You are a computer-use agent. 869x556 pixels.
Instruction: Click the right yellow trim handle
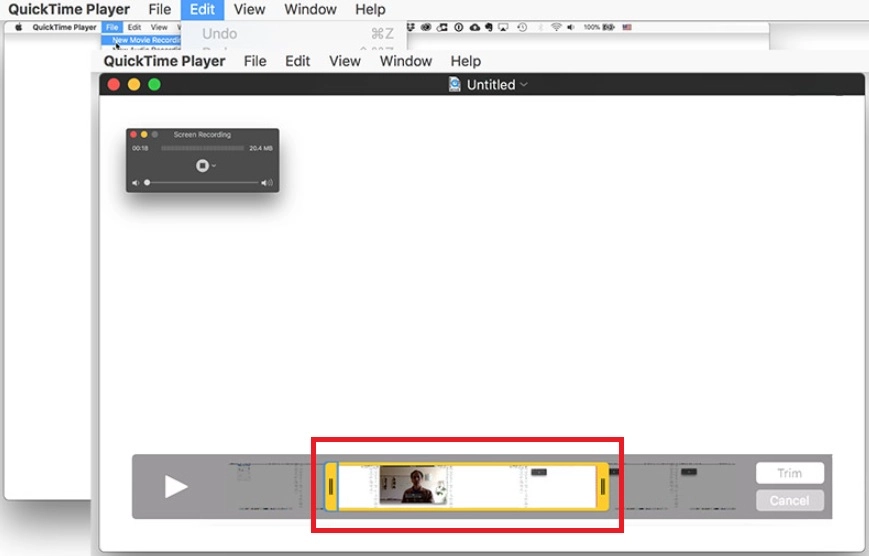click(x=603, y=486)
